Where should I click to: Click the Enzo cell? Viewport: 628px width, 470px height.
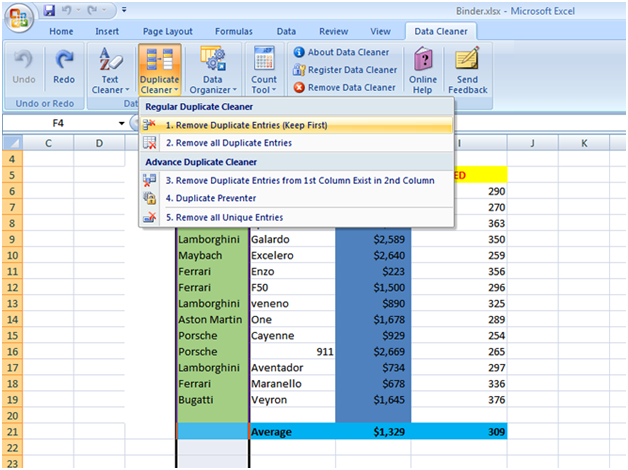(x=292, y=271)
